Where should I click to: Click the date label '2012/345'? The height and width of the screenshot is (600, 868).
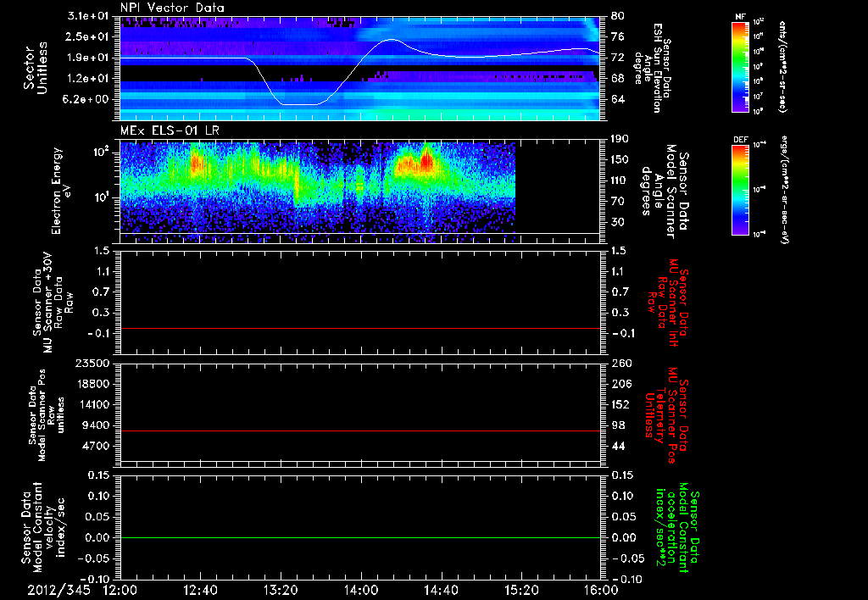click(x=58, y=591)
